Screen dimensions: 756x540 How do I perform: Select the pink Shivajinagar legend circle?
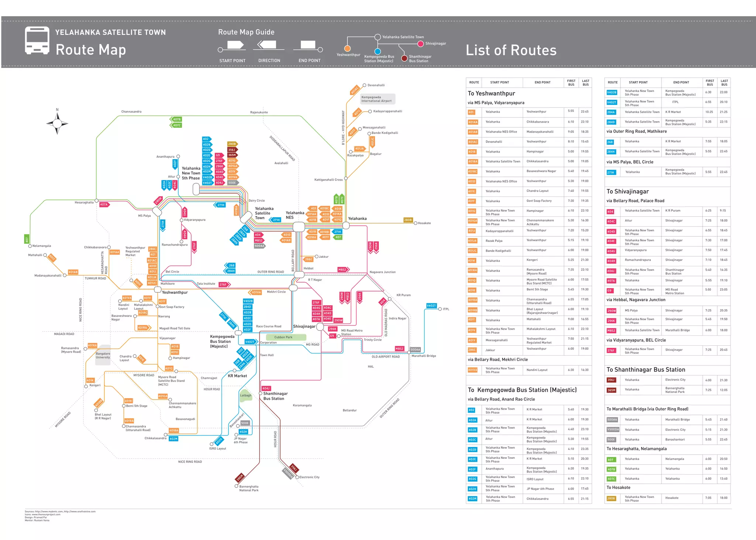tap(420, 44)
